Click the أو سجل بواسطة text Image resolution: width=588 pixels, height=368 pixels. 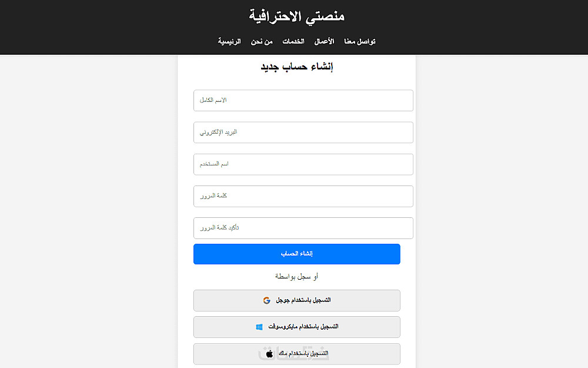(297, 276)
